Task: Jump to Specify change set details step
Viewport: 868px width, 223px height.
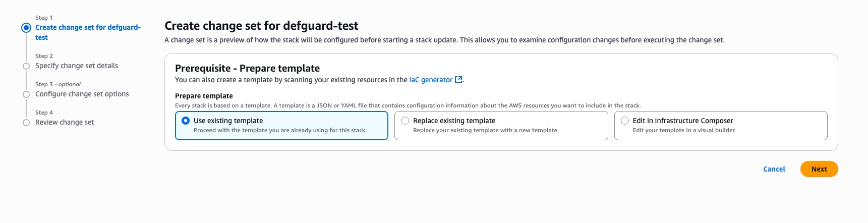Action: [77, 66]
